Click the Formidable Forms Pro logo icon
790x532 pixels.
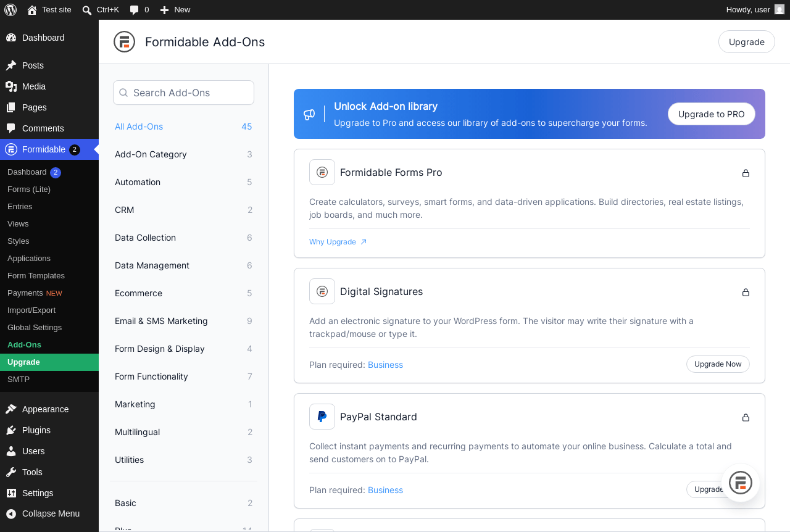click(x=322, y=172)
